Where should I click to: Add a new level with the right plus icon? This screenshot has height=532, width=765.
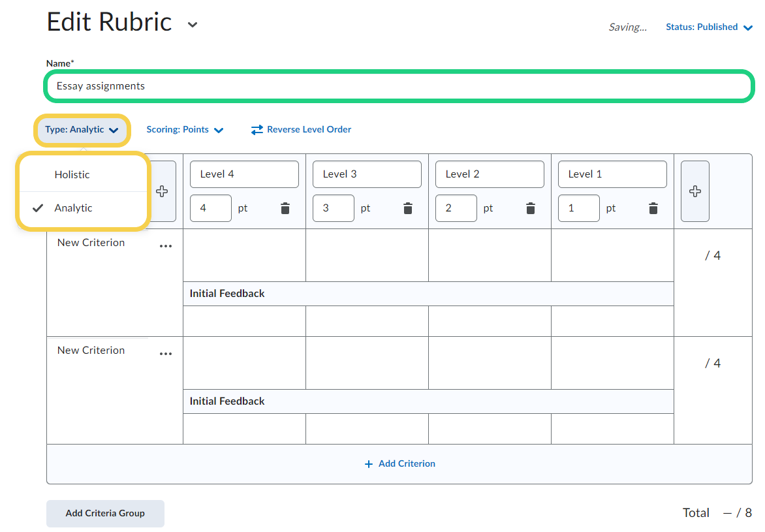pyautogui.click(x=695, y=191)
